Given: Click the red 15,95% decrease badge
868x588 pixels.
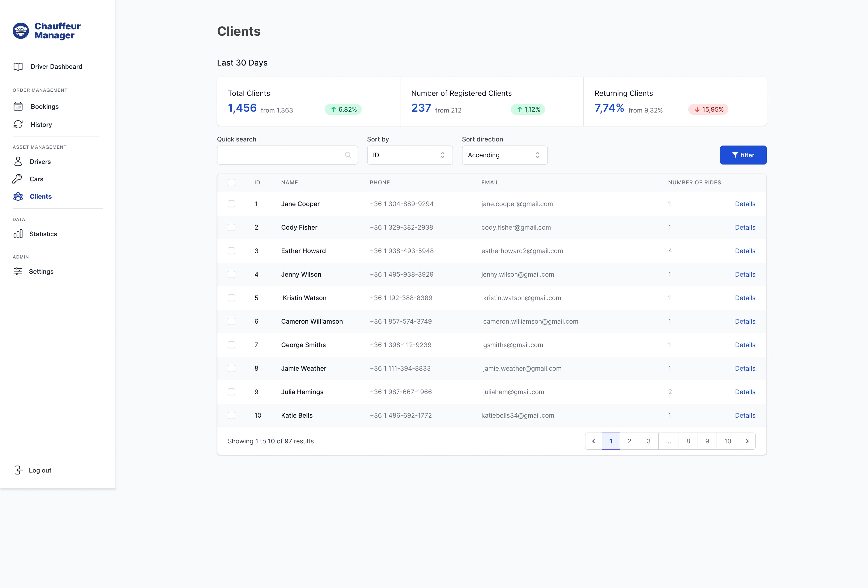Looking at the screenshot, I should 708,109.
